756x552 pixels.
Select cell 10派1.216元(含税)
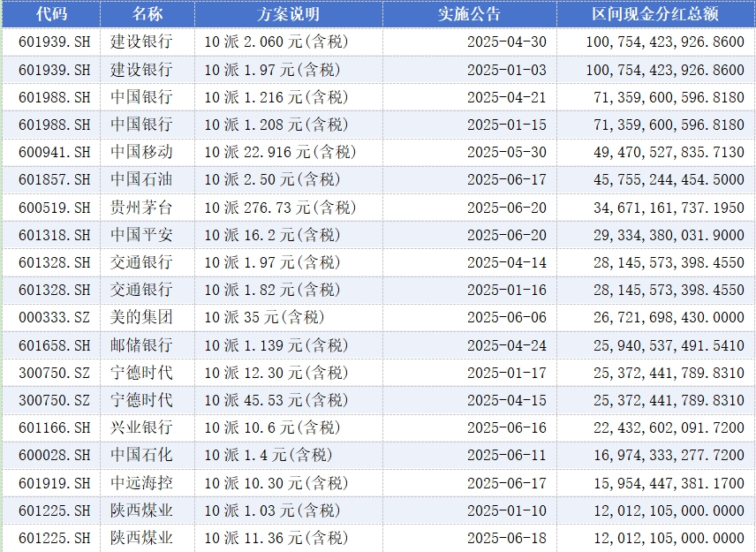[x=288, y=97]
